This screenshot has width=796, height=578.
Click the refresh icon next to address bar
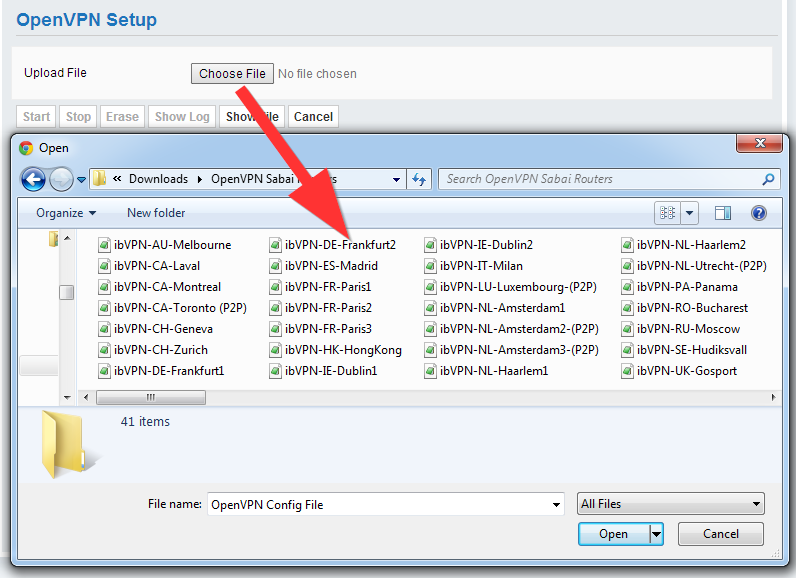pos(419,179)
